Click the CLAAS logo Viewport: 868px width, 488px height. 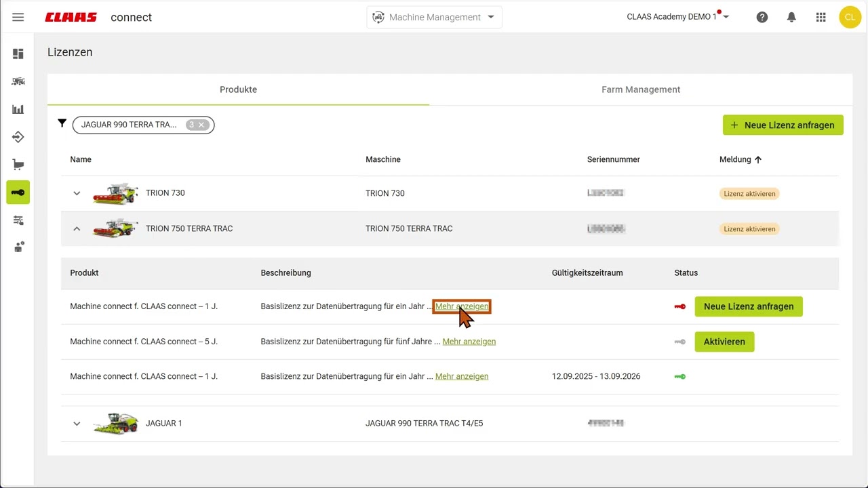pyautogui.click(x=71, y=18)
